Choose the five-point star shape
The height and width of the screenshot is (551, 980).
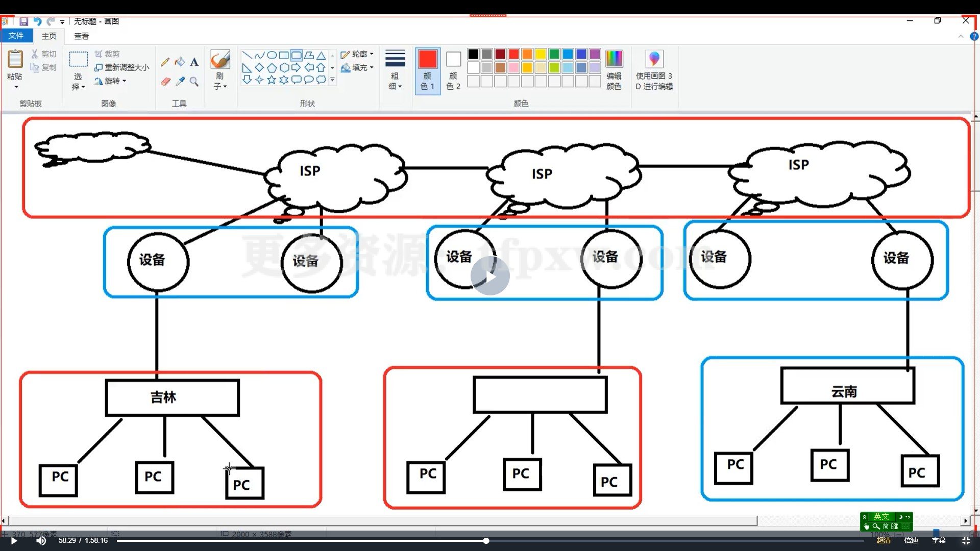tap(272, 80)
